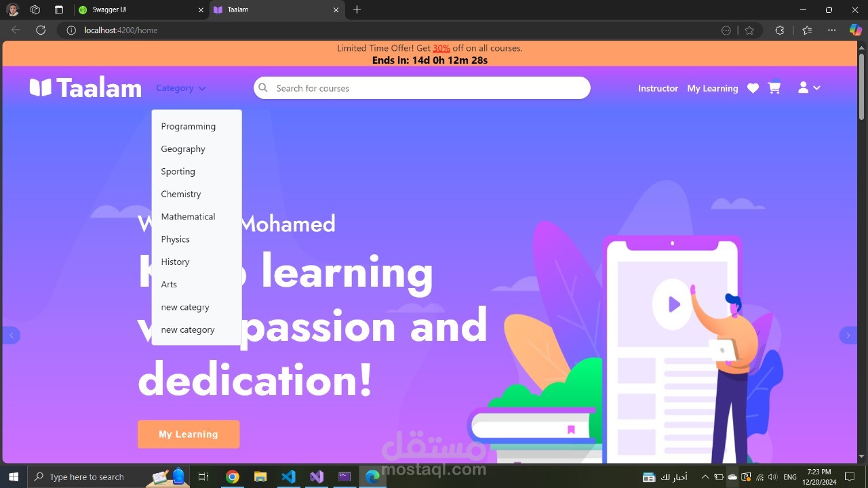
Task: Click the Taalam logo
Action: 85,87
